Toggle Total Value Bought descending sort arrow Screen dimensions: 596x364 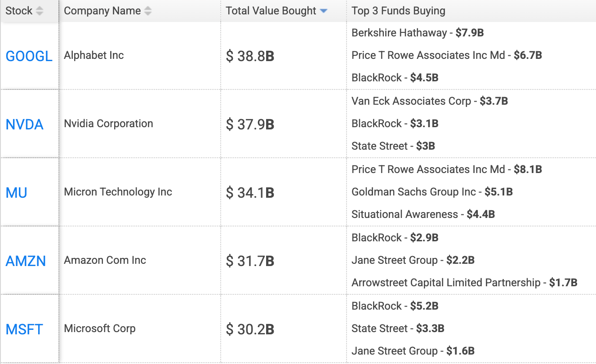coord(323,11)
